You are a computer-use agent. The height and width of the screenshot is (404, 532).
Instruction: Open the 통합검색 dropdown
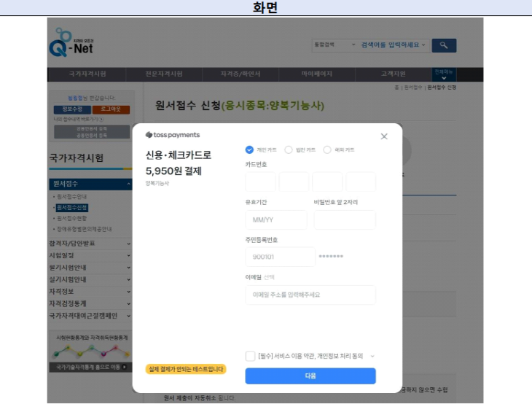point(335,44)
